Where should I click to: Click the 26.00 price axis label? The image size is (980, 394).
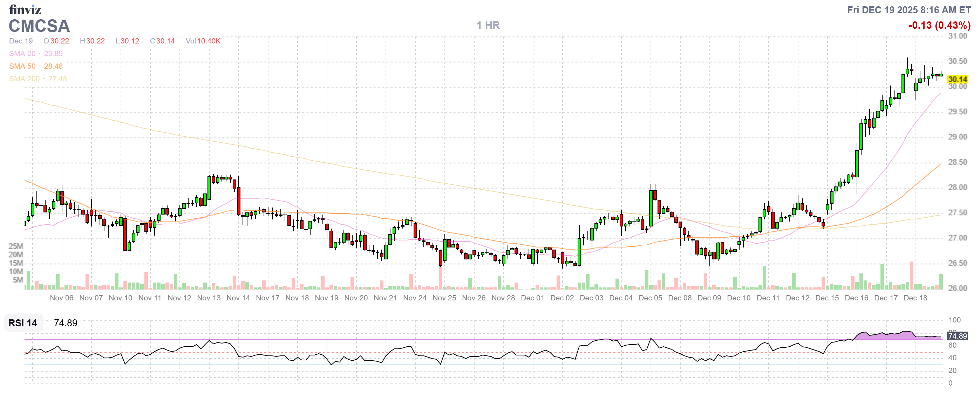click(957, 288)
